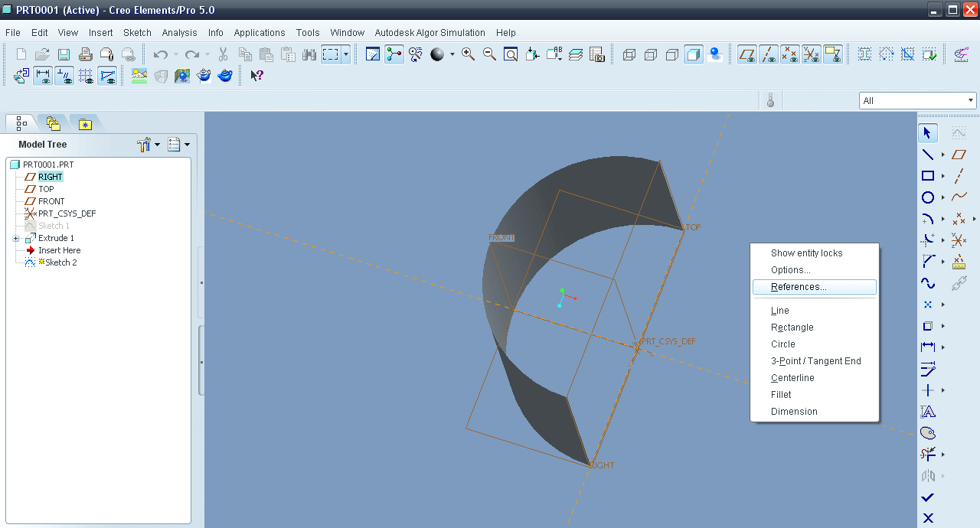Toggle wireframe display mode

(629, 54)
